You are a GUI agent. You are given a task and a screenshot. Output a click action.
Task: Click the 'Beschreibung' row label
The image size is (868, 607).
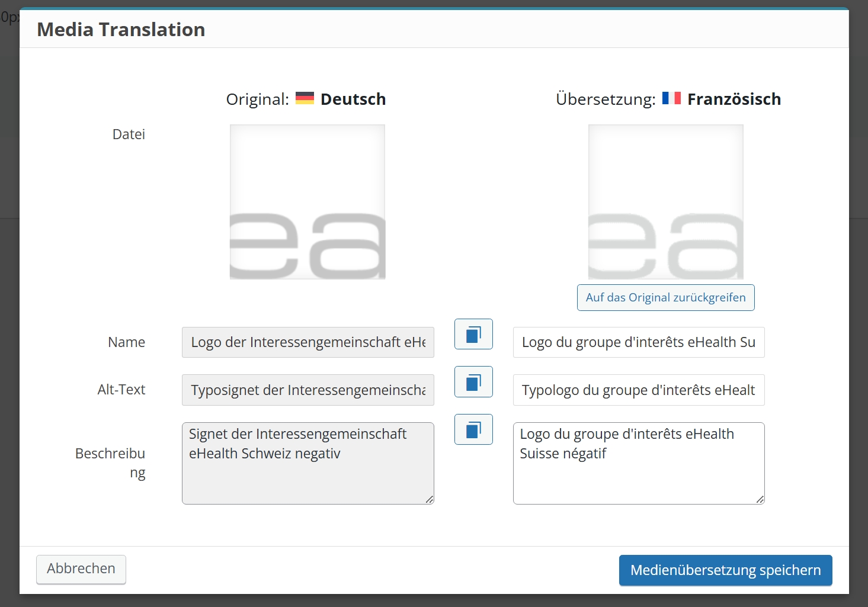pyautogui.click(x=110, y=463)
